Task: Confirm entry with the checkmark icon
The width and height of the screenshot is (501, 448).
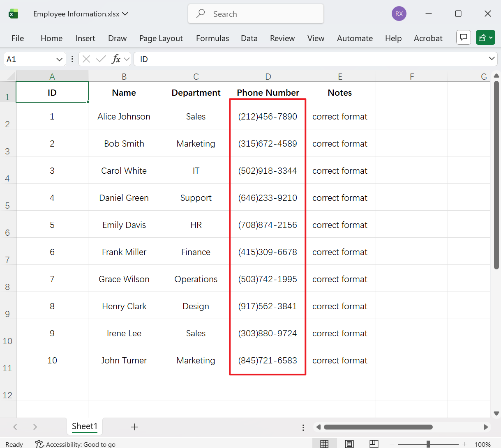Action: point(100,59)
